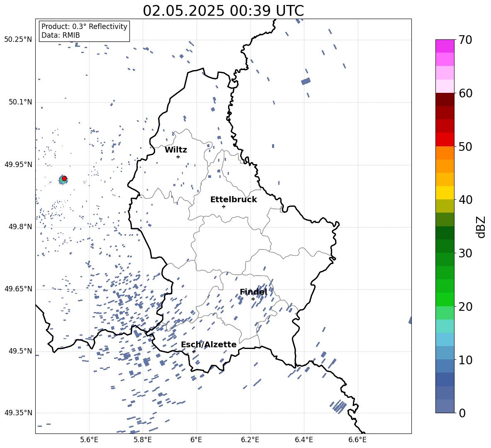The image size is (491, 448).
Task: Click the 50.25°N latitude label
Action: coord(18,40)
